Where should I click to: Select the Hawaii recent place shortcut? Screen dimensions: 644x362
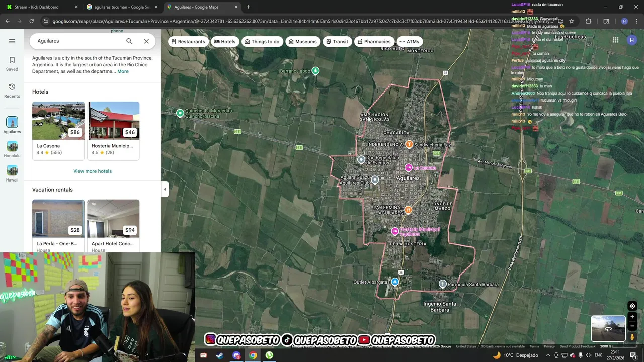pyautogui.click(x=12, y=173)
